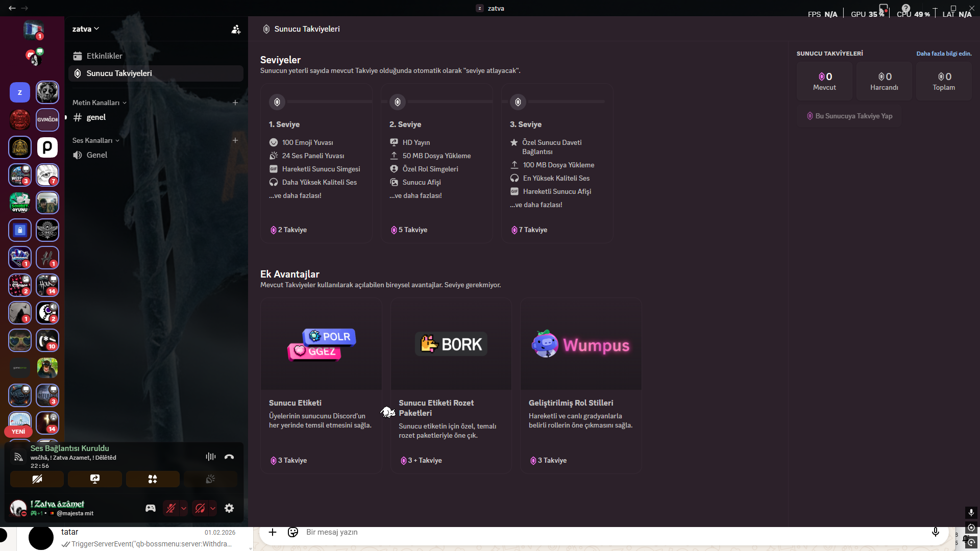The height and width of the screenshot is (551, 980).
Task: Open the tatar chat in the background window
Action: click(x=135, y=538)
